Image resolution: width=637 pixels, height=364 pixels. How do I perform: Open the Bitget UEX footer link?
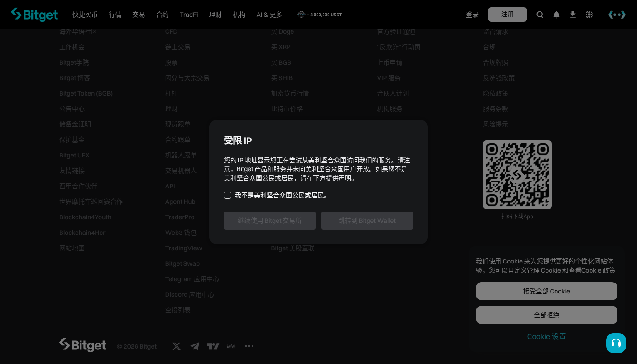point(75,155)
